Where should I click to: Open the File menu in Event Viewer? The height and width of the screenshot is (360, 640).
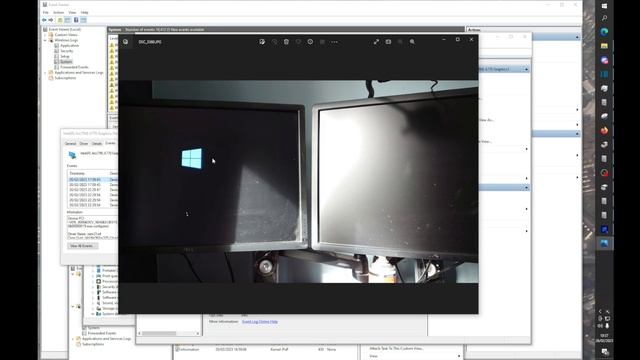tap(46, 13)
